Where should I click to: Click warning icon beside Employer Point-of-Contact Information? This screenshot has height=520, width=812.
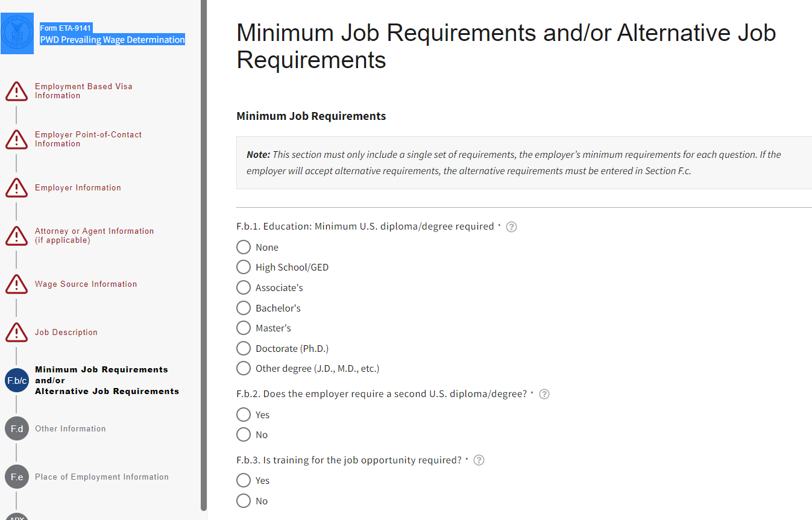tap(16, 140)
